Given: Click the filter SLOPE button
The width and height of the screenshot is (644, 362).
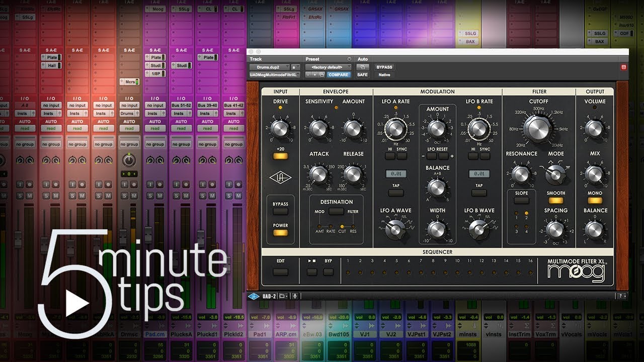Looking at the screenshot, I should [521, 200].
